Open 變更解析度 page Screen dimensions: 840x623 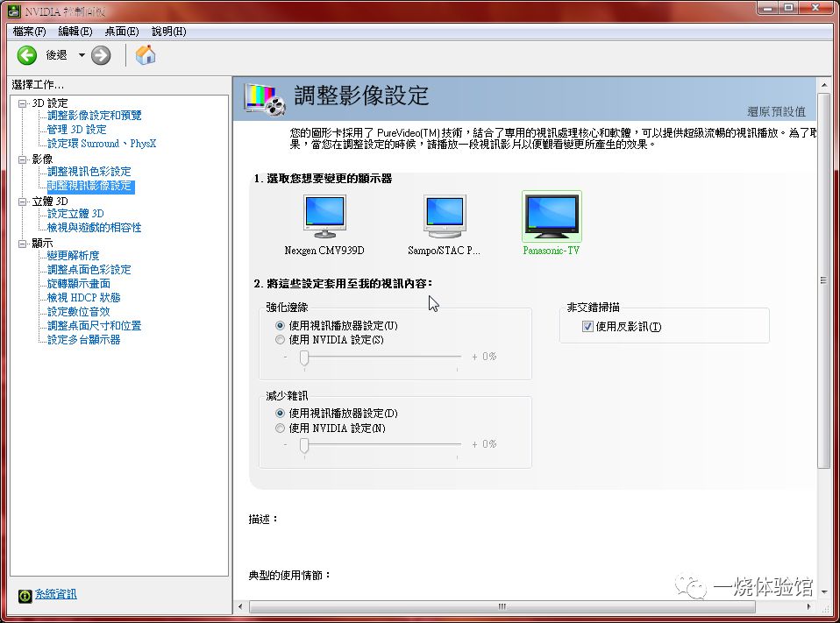[74, 256]
